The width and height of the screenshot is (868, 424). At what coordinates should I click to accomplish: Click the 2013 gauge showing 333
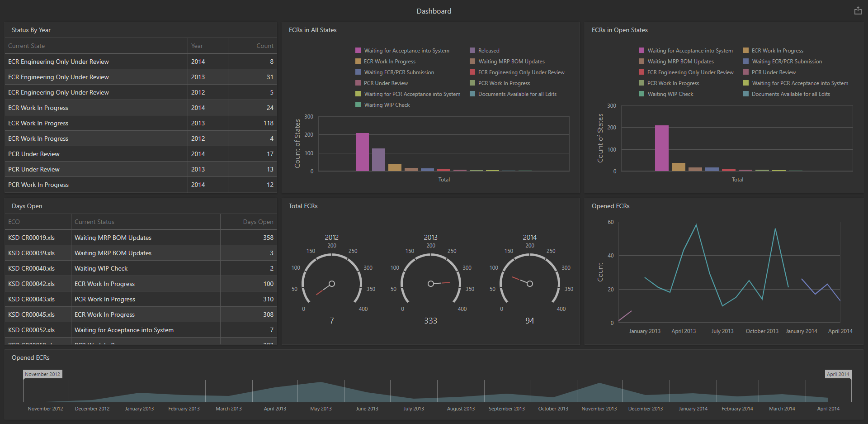pos(430,284)
